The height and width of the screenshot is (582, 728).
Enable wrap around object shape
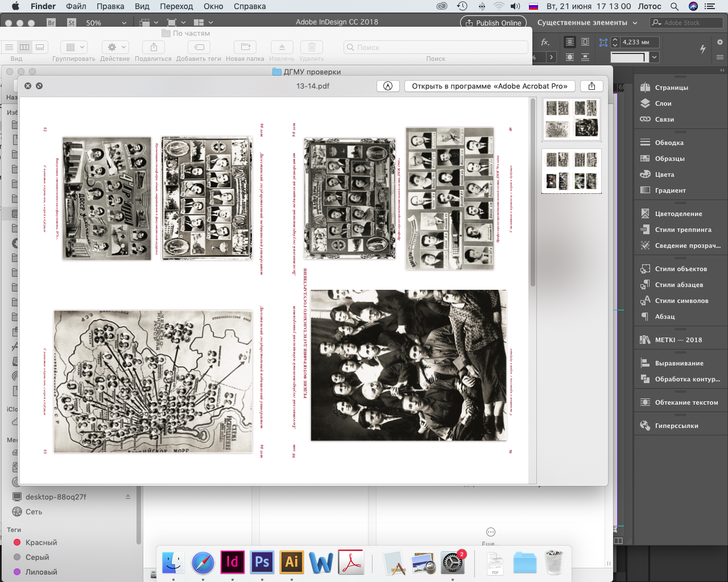[569, 57]
